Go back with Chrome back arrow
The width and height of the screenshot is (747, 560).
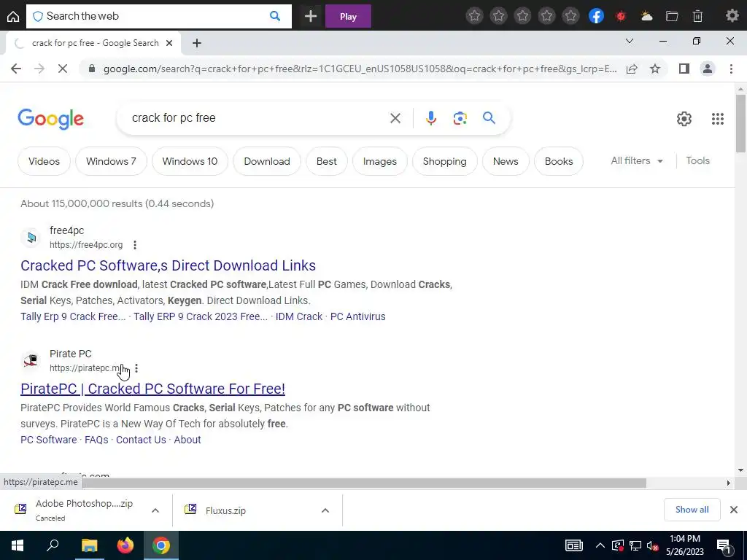16,69
